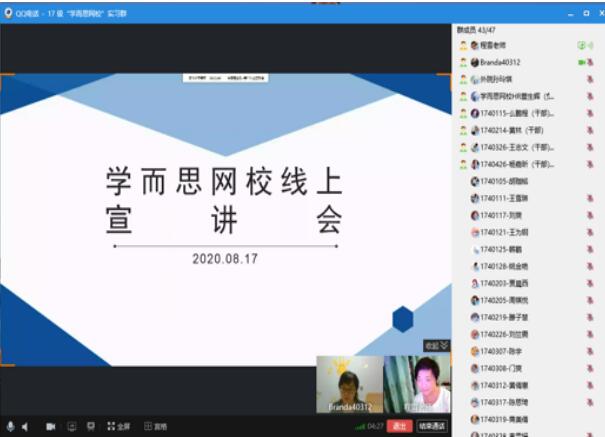The height and width of the screenshot is (437, 605).
Task: Collapse video thumbnails with 收起
Action: pos(436,346)
